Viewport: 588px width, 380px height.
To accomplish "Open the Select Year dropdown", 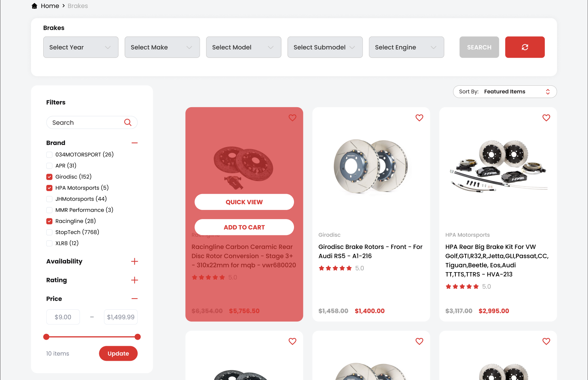I will [x=81, y=47].
